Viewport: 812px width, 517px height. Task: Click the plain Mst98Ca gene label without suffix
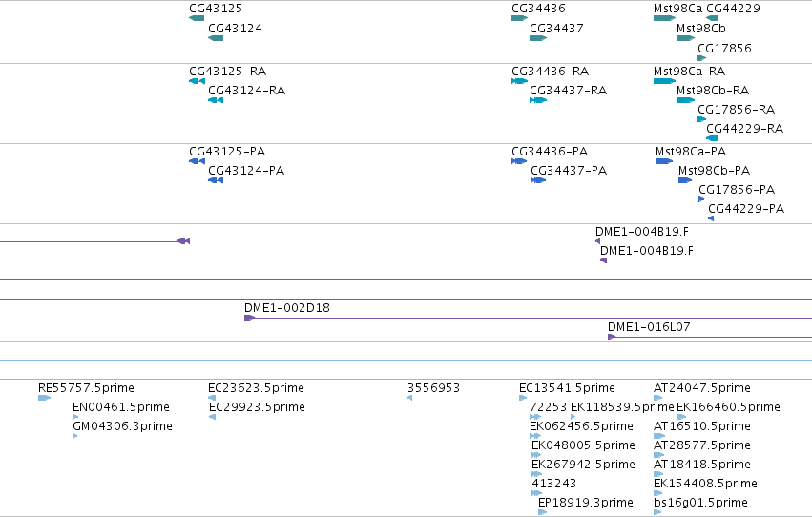coord(677,9)
